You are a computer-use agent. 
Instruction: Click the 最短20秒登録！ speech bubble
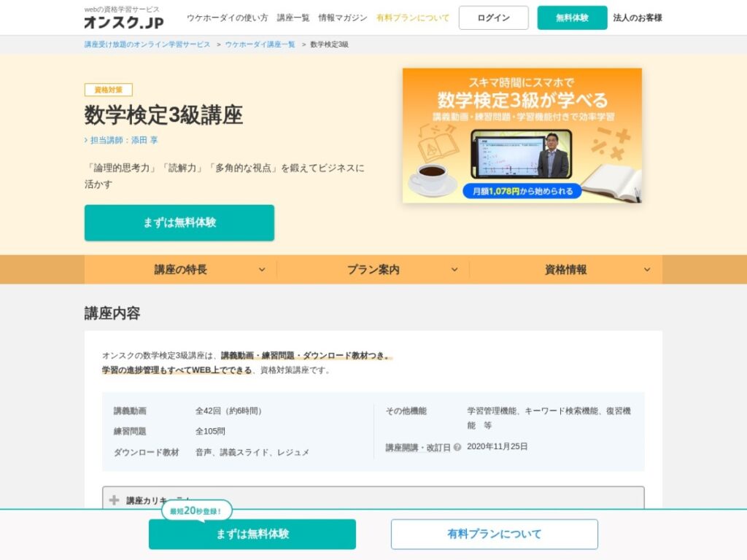click(196, 511)
